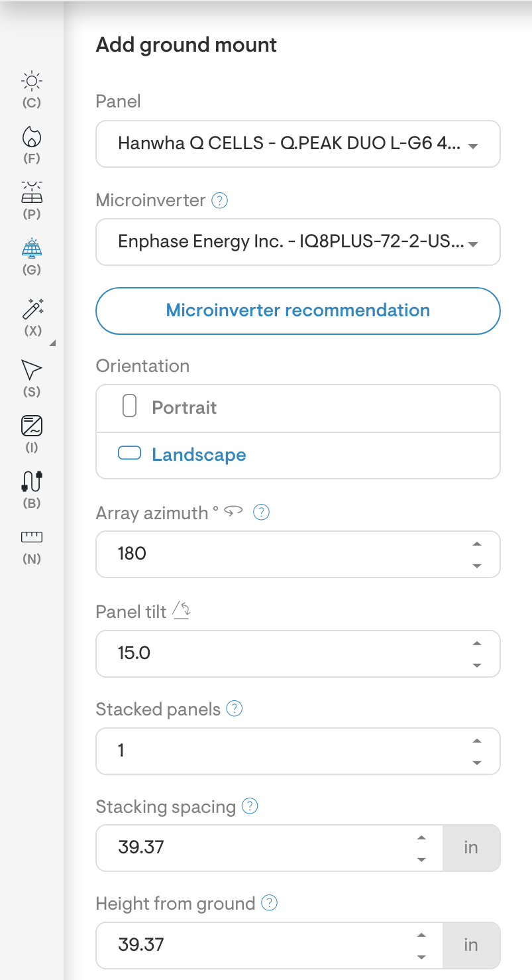Click the Microinverter recommendation button
This screenshot has width=532, height=980.
pos(298,310)
